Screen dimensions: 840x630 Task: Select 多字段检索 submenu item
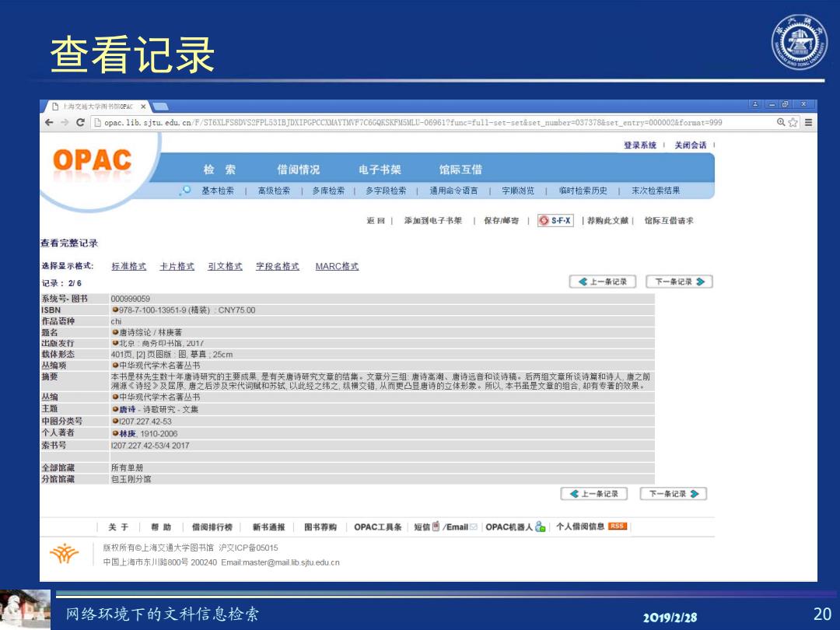click(386, 191)
